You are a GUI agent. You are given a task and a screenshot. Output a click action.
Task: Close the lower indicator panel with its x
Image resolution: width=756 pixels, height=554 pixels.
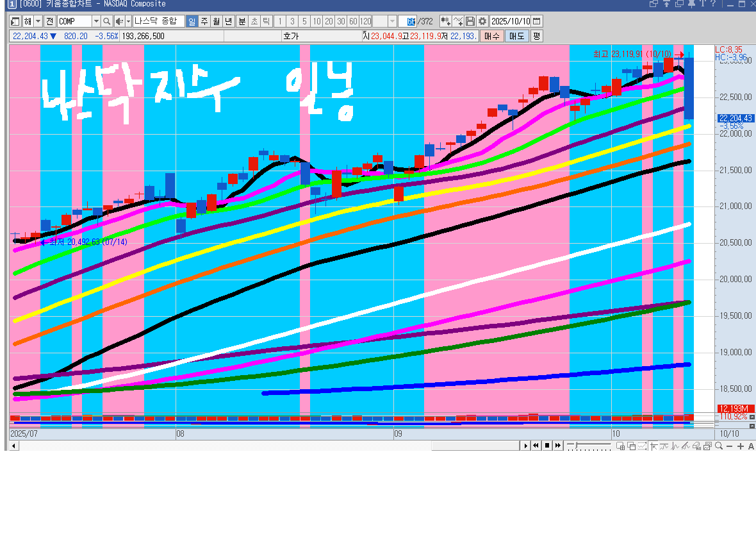[x=752, y=426]
